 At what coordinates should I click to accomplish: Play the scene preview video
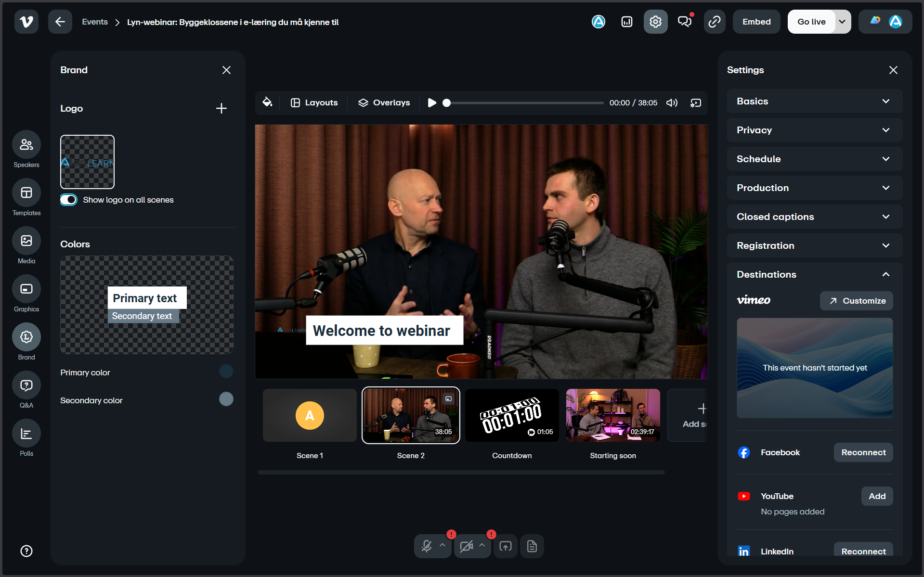pyautogui.click(x=432, y=103)
